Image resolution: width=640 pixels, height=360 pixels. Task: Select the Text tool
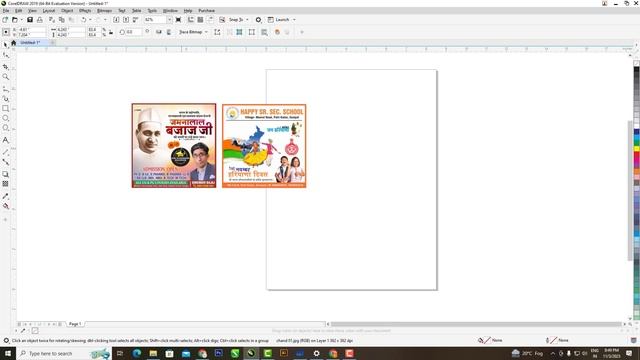click(5, 140)
